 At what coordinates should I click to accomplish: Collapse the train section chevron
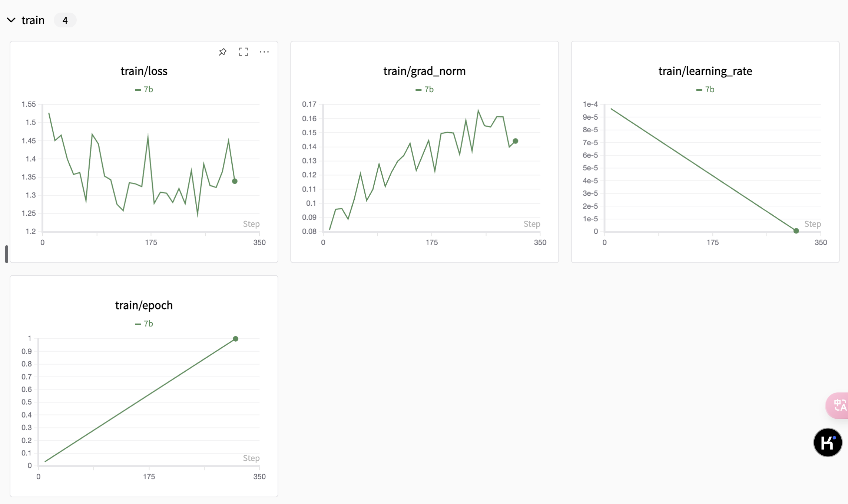11,20
